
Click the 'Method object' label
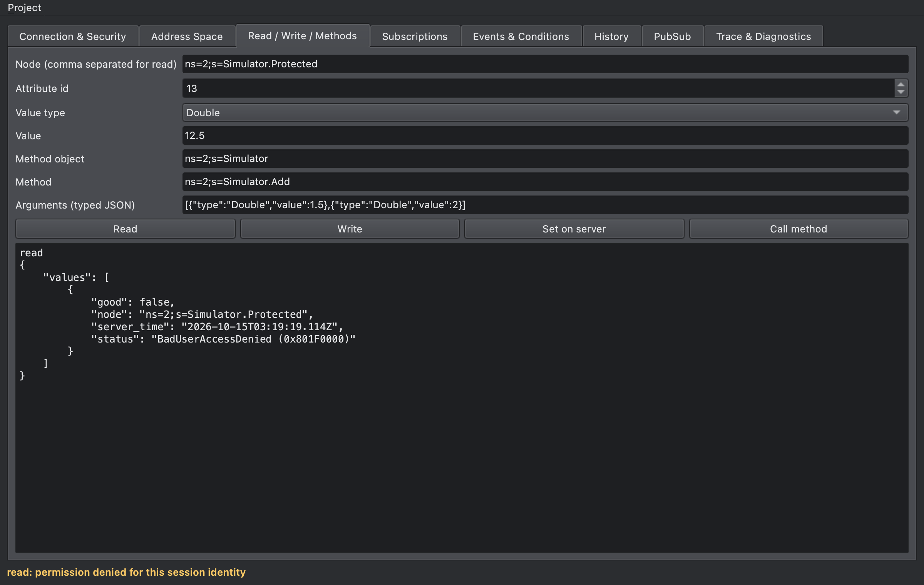coord(50,159)
